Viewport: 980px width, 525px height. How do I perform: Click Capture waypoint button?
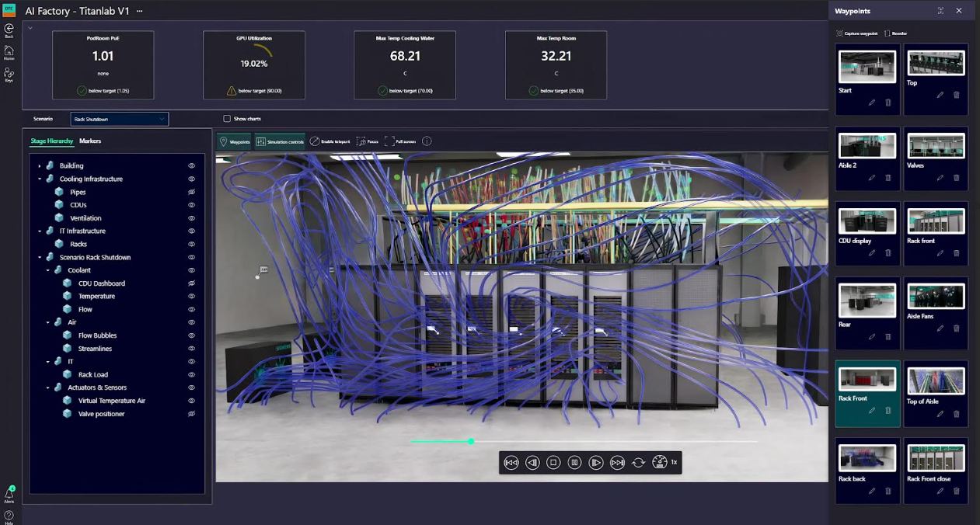coord(857,33)
